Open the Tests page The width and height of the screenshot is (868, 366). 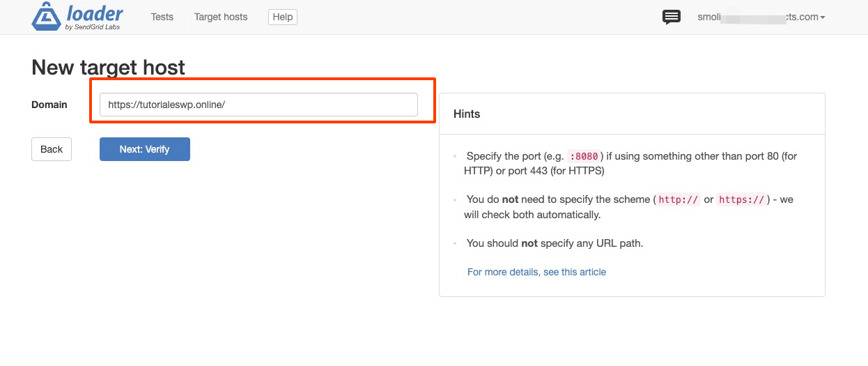tap(162, 17)
